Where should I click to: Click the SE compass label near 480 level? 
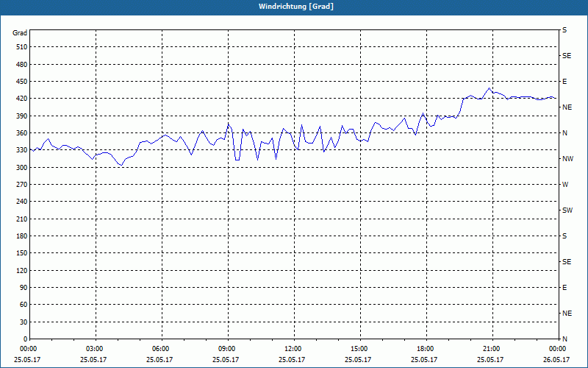567,56
